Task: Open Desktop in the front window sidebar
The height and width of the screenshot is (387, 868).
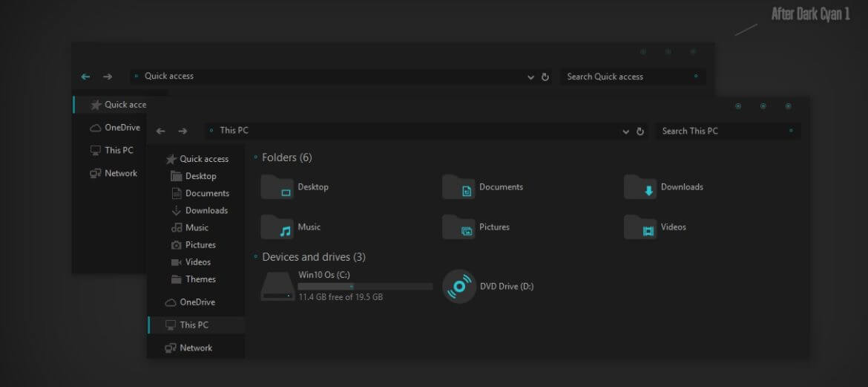Action: 193,176
